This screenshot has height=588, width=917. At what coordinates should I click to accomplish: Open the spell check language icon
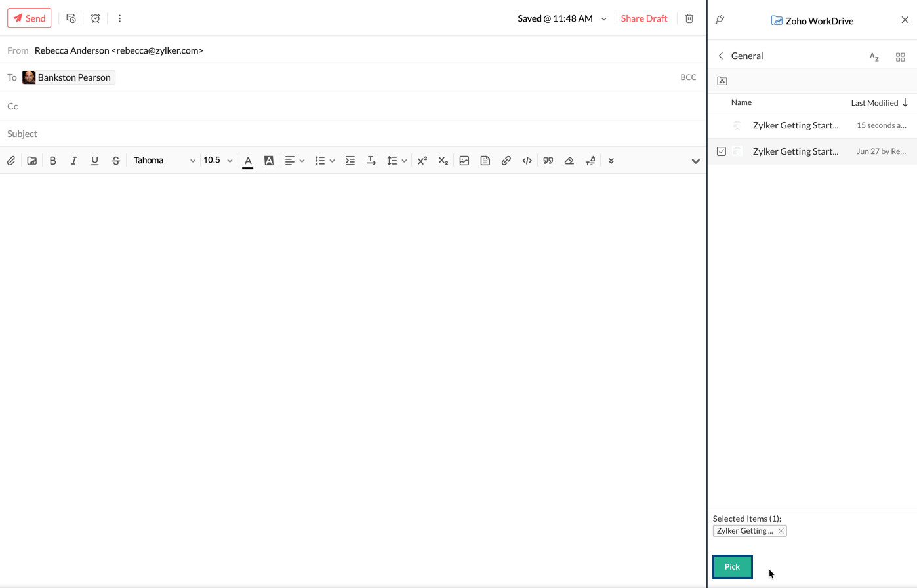590,161
